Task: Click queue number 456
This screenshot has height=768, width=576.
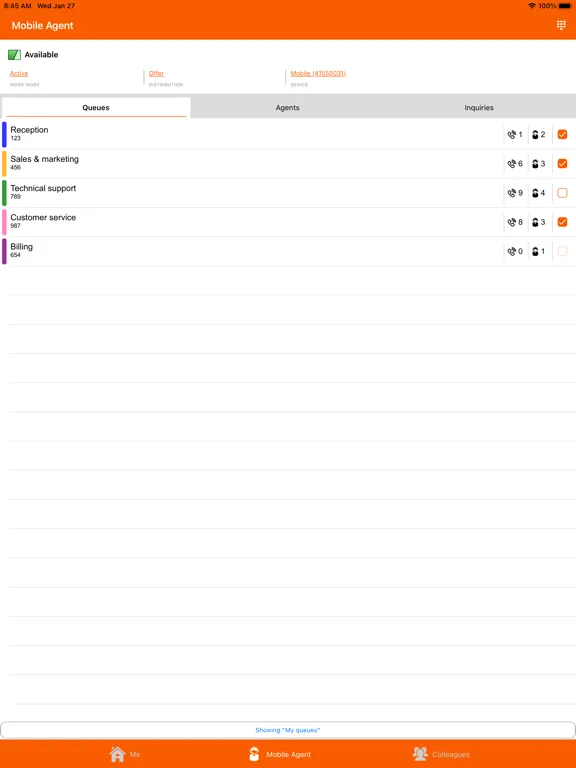Action: [16, 168]
